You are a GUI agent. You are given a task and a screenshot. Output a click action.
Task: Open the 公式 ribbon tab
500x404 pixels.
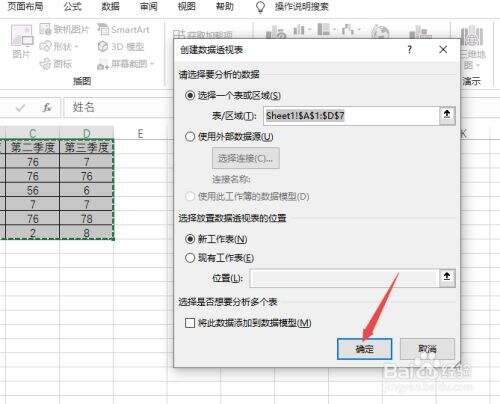pos(72,7)
